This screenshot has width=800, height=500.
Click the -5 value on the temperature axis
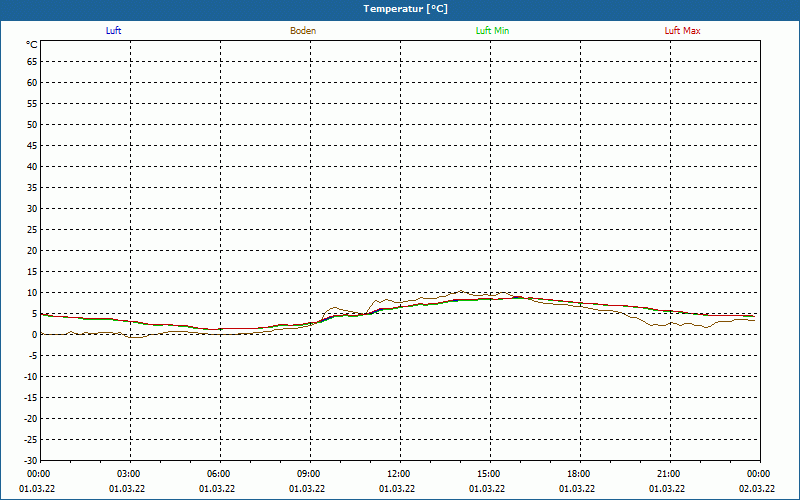(x=33, y=356)
